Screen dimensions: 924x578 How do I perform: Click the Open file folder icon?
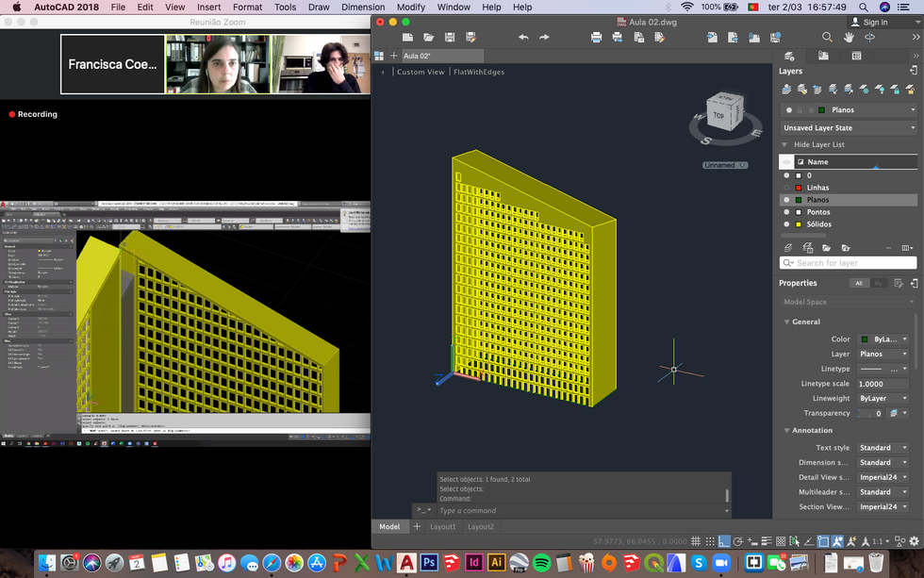coord(428,37)
